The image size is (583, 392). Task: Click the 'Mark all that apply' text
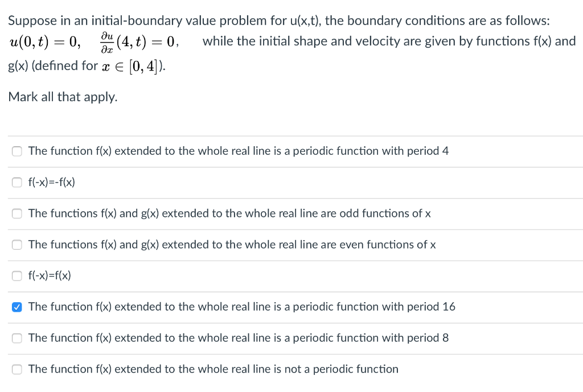coord(63,97)
